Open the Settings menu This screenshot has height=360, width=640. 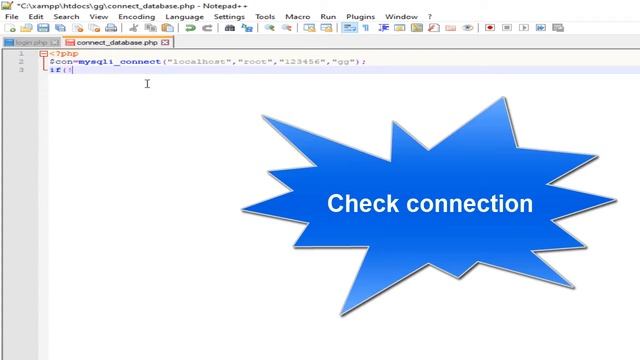(x=229, y=17)
